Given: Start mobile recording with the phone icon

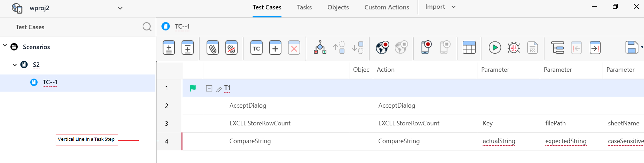Looking at the screenshot, I should tap(426, 48).
